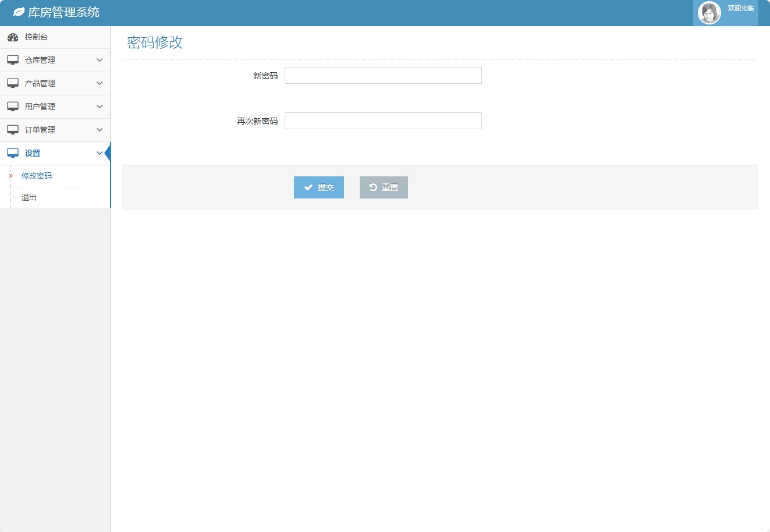Click the monitor icon next to 订单管理
Viewport: 770px width, 532px height.
point(13,129)
